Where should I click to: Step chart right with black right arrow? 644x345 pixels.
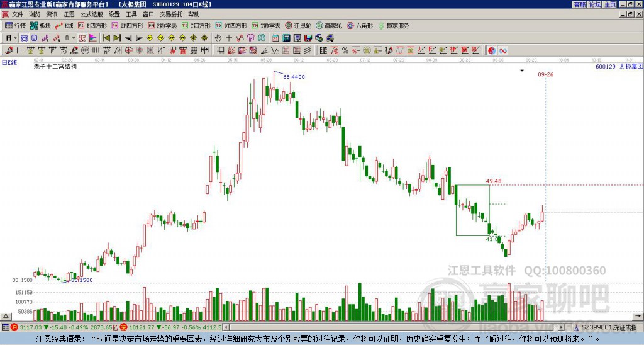point(139,38)
